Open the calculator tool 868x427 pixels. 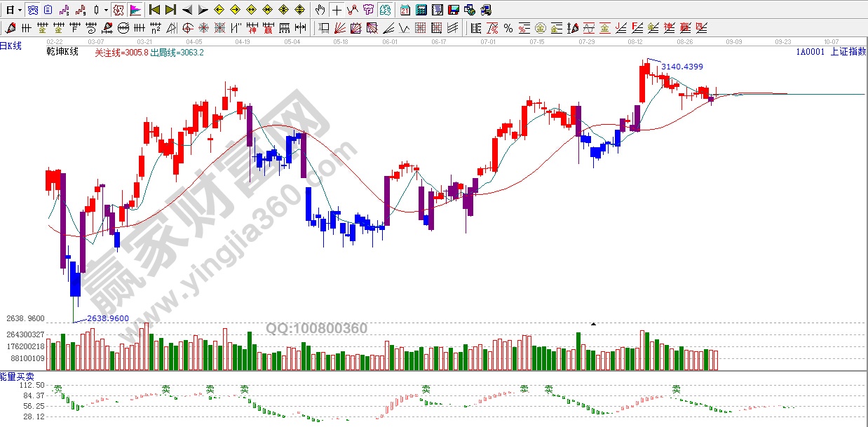pyautogui.click(x=421, y=10)
